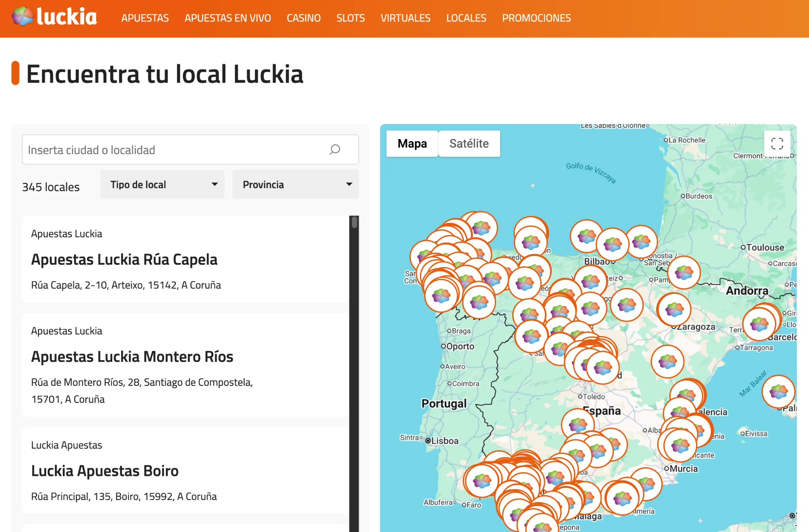Image resolution: width=809 pixels, height=532 pixels.
Task: Click the La Rochelle label on the map
Action: pyautogui.click(x=687, y=140)
